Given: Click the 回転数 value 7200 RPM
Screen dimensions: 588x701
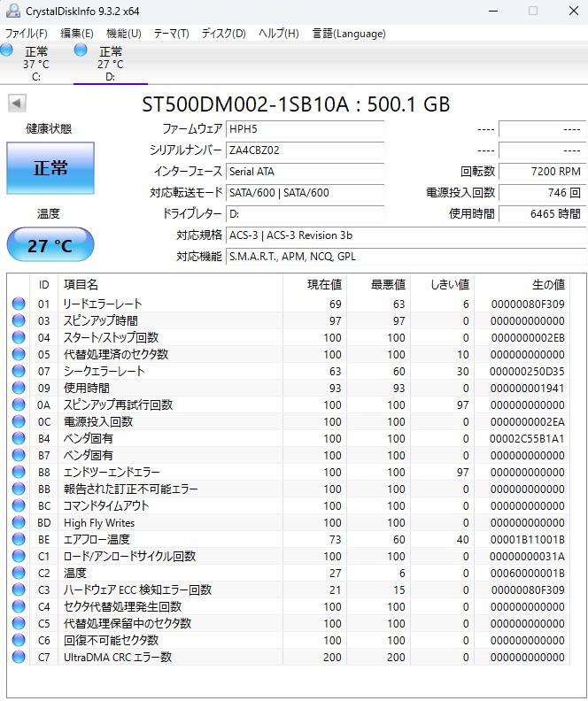Looking at the screenshot, I should click(542, 172).
